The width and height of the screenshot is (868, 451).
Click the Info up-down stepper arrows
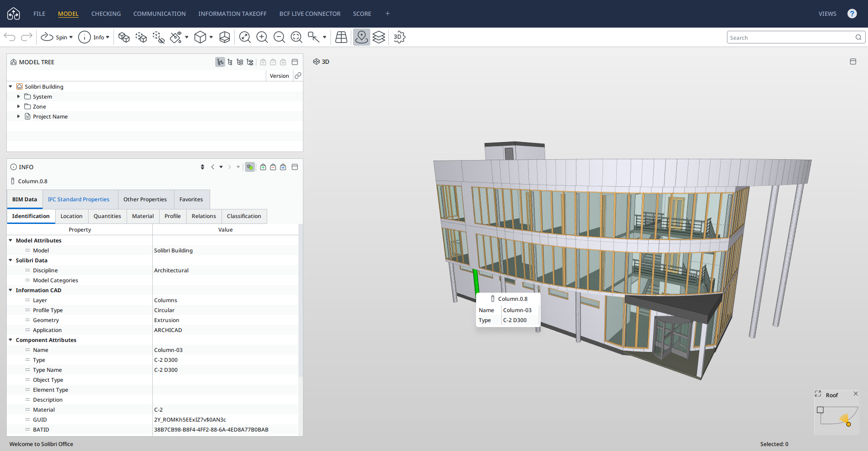point(203,167)
